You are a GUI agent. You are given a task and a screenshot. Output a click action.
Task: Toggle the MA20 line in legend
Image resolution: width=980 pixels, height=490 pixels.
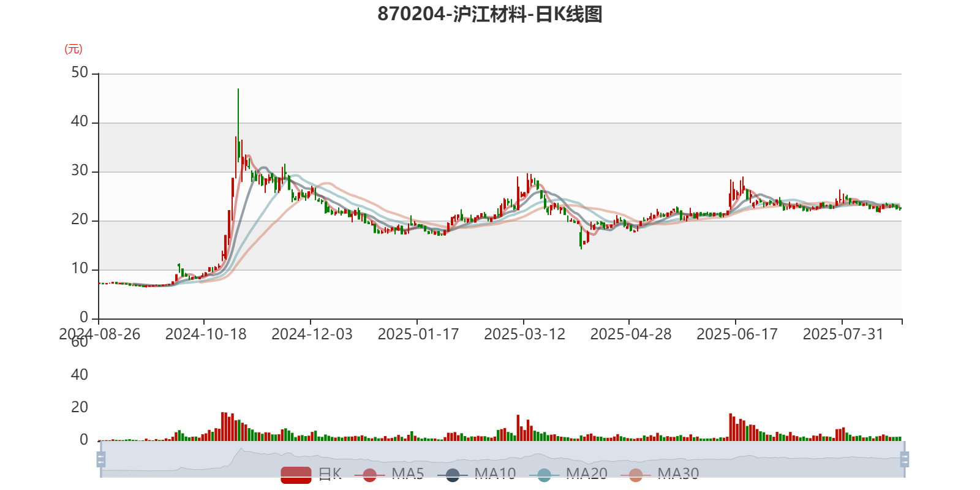click(x=568, y=474)
